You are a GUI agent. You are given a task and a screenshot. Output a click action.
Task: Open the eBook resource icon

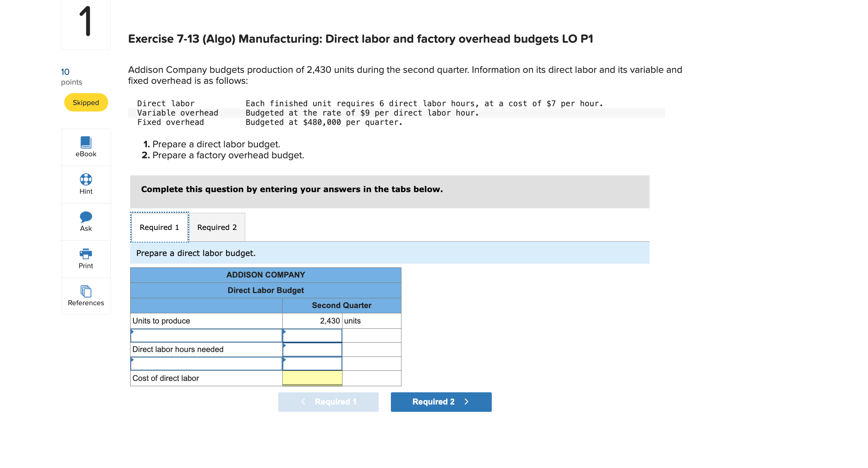coord(86,142)
